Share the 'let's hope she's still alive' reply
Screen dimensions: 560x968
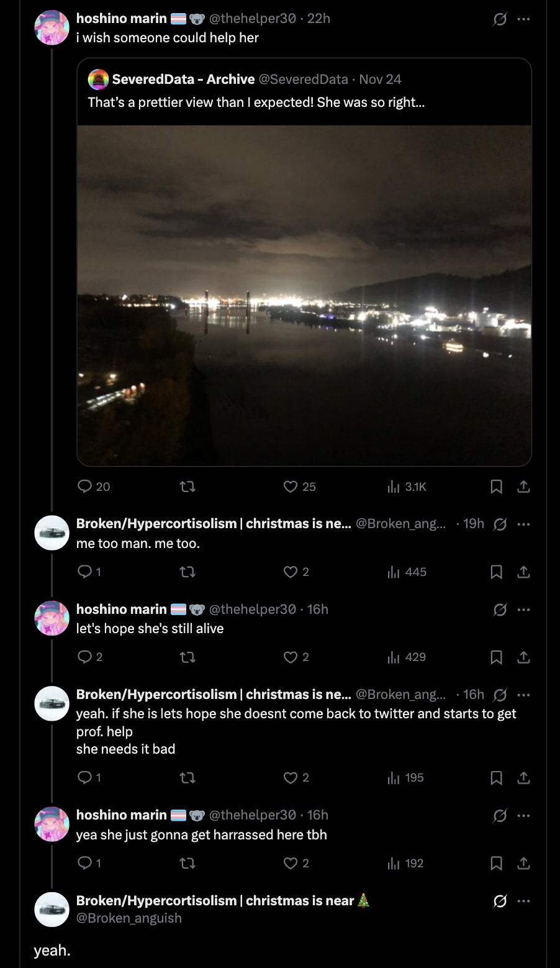tap(523, 657)
